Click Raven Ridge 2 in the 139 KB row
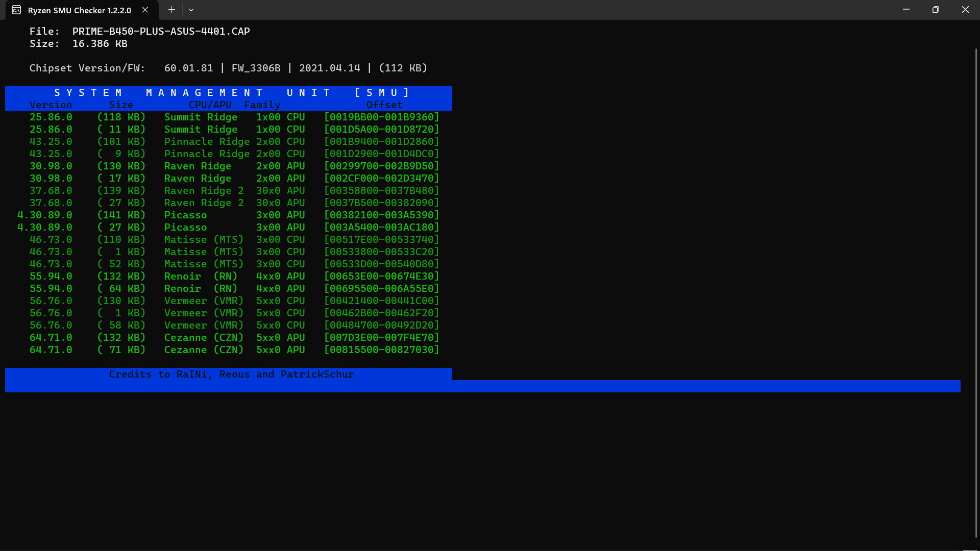The width and height of the screenshot is (980, 551). (x=204, y=190)
